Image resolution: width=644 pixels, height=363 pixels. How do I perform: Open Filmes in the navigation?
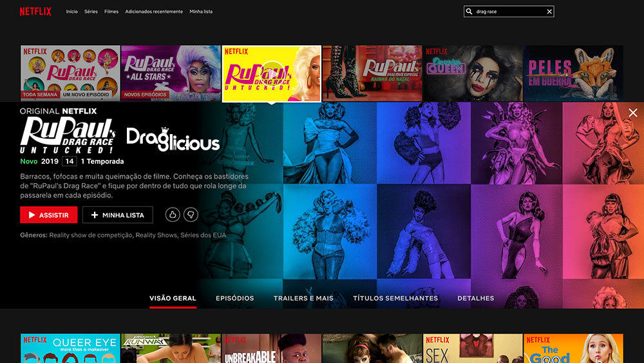tap(111, 12)
